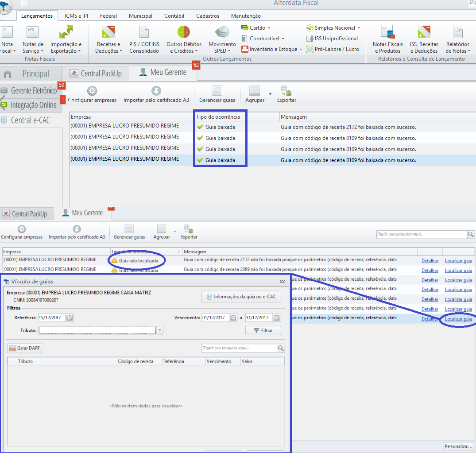This screenshot has width=476, height=453.
Task: Open the Integração Online side tab
Action: [31, 105]
